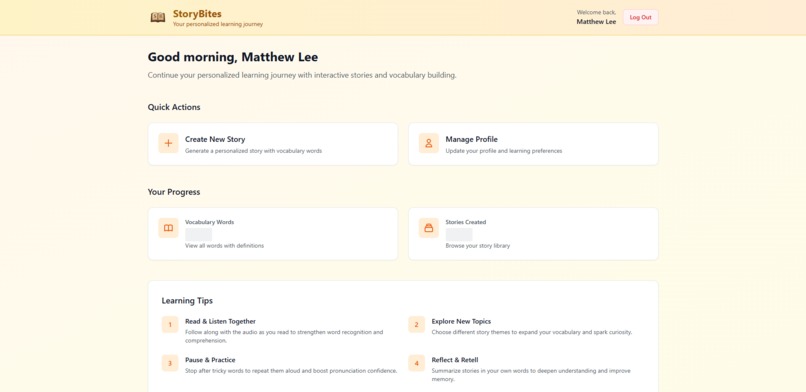The width and height of the screenshot is (806, 392).
Task: Click the number 4 tip badge
Action: click(x=416, y=363)
